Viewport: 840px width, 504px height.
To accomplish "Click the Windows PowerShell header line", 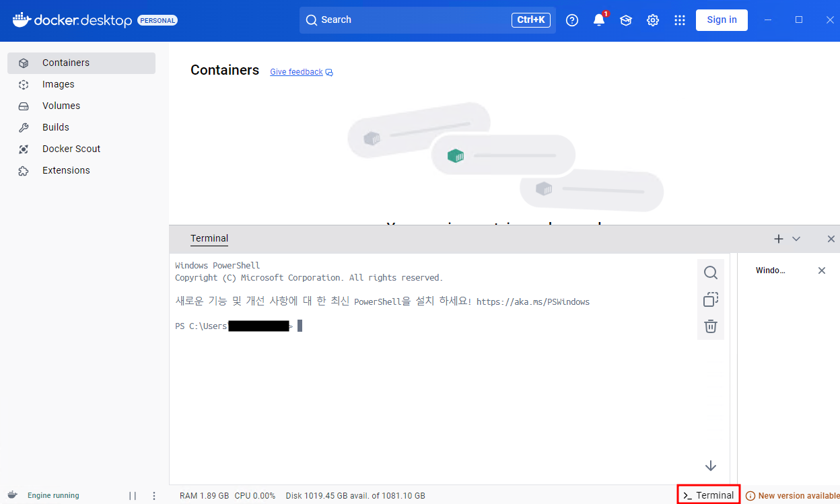I will click(x=217, y=266).
